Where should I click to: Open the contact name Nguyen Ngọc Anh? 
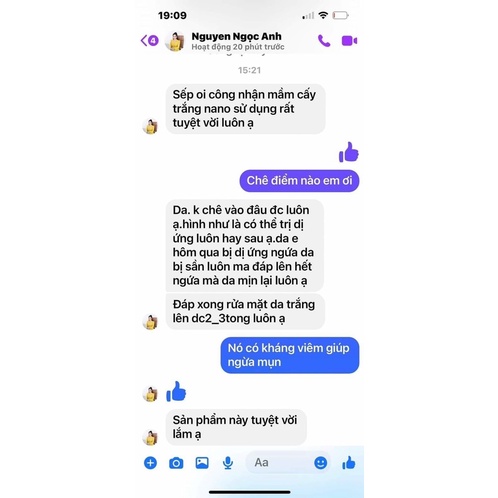[x=236, y=36]
